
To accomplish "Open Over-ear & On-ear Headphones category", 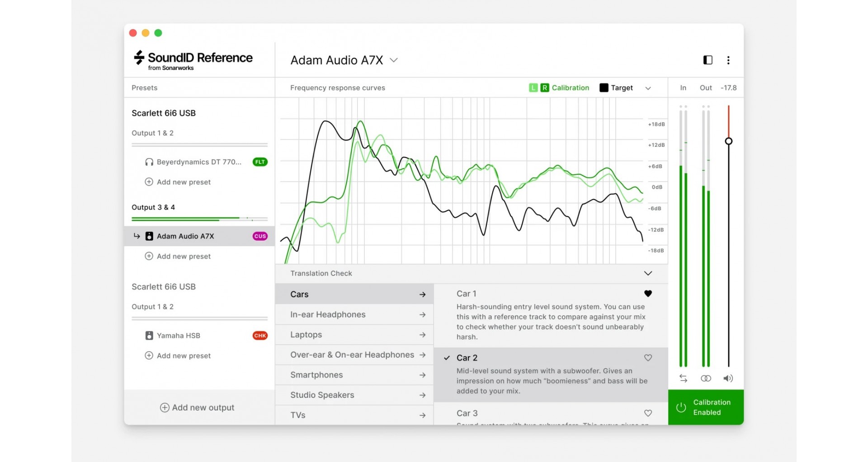I will [x=354, y=355].
